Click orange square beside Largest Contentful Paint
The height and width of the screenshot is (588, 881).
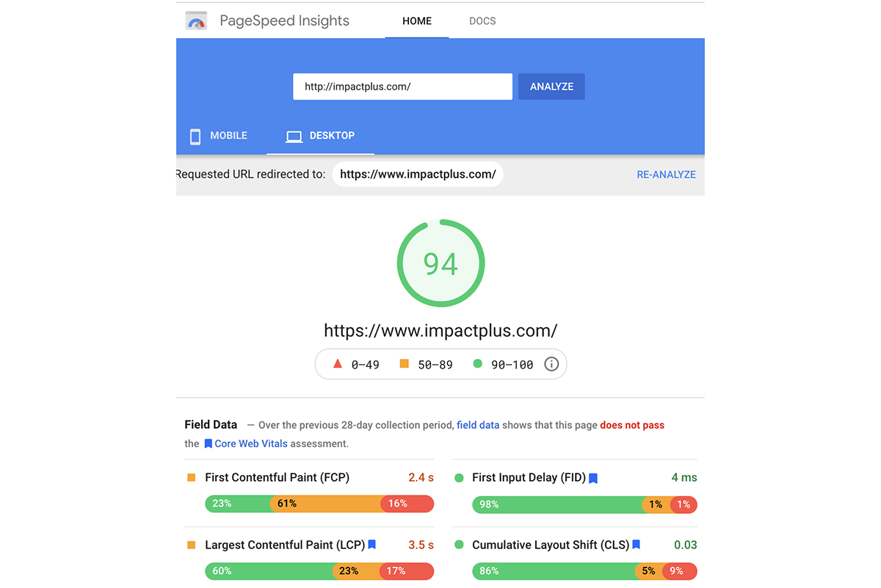click(x=192, y=545)
